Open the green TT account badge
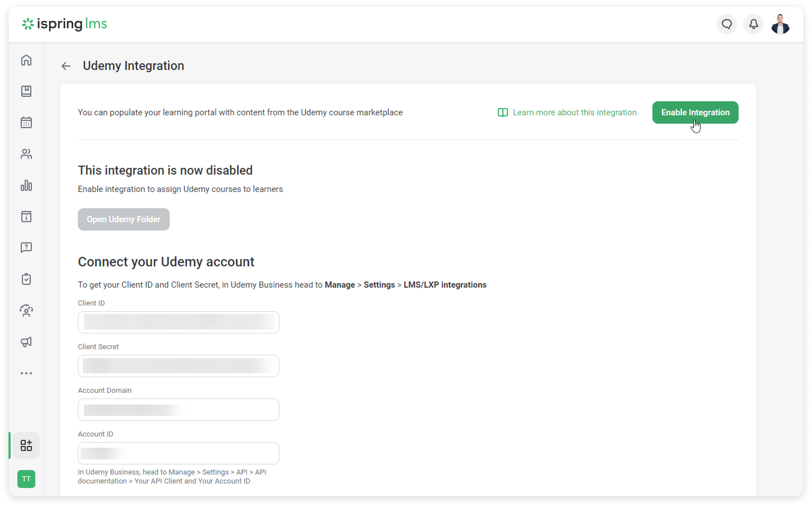 pyautogui.click(x=26, y=479)
